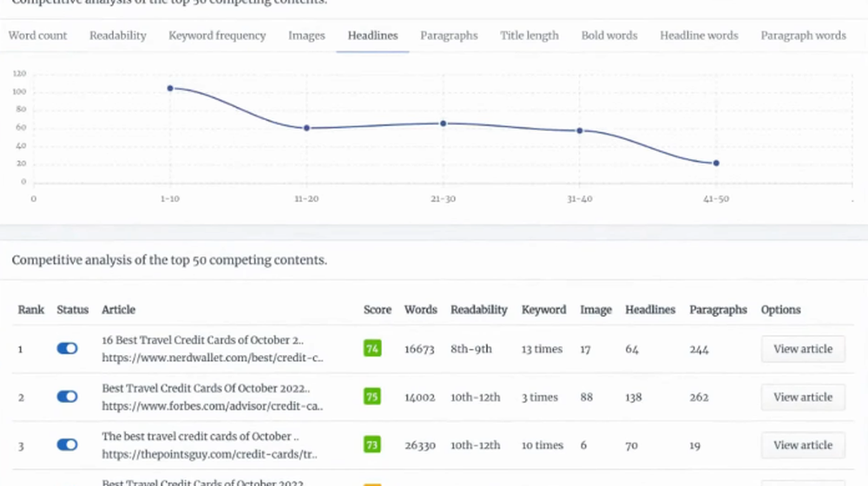Show the Paragraph words tab

point(803,36)
